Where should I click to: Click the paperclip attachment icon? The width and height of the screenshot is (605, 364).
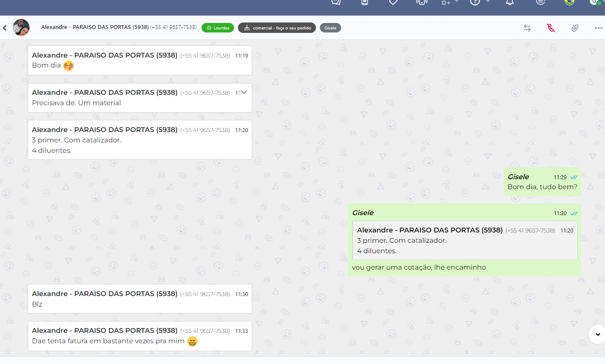575,28
